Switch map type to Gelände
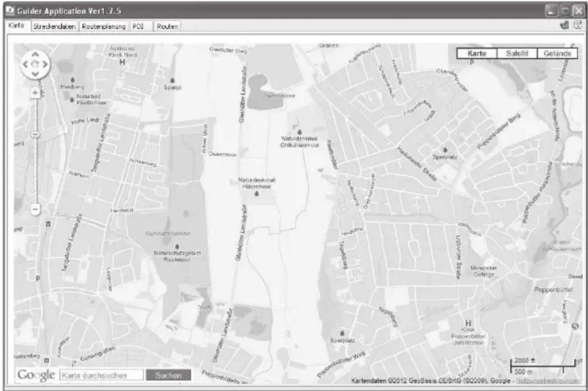Screen dimensions: 588x391 tap(557, 54)
